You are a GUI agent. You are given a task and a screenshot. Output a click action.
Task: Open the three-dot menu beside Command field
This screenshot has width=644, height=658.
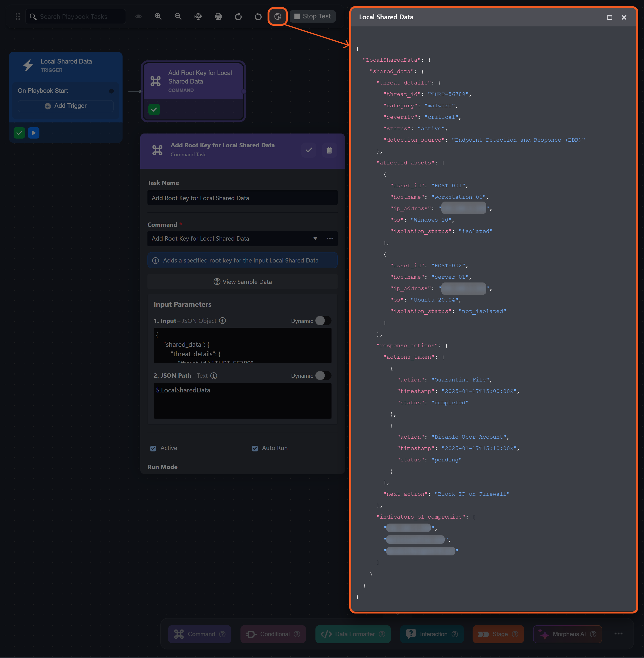click(x=329, y=239)
